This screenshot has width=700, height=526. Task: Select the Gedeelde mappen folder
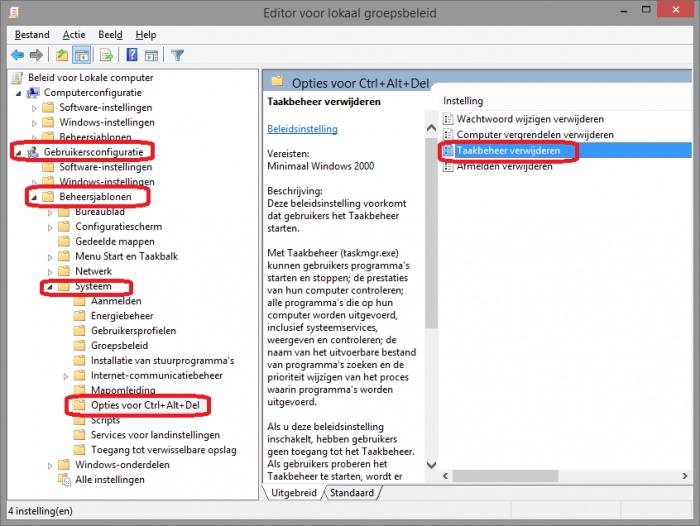click(x=115, y=242)
